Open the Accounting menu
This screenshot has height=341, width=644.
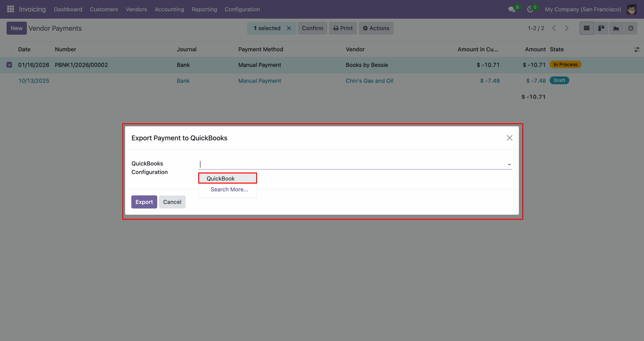169,9
